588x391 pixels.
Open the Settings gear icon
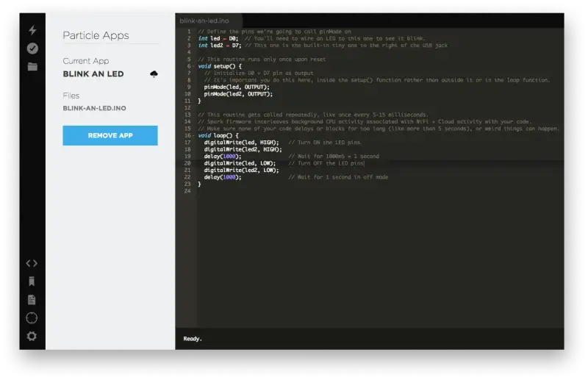(32, 337)
